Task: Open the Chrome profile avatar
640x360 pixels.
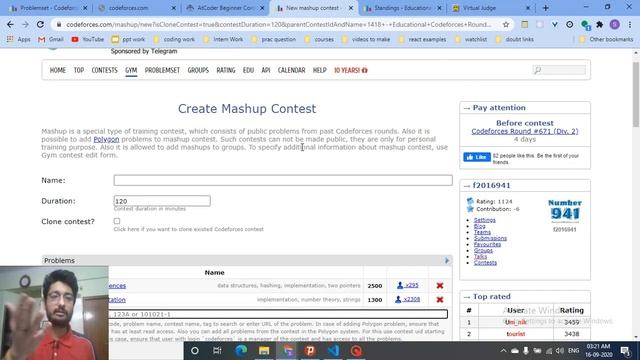Action: click(615, 24)
